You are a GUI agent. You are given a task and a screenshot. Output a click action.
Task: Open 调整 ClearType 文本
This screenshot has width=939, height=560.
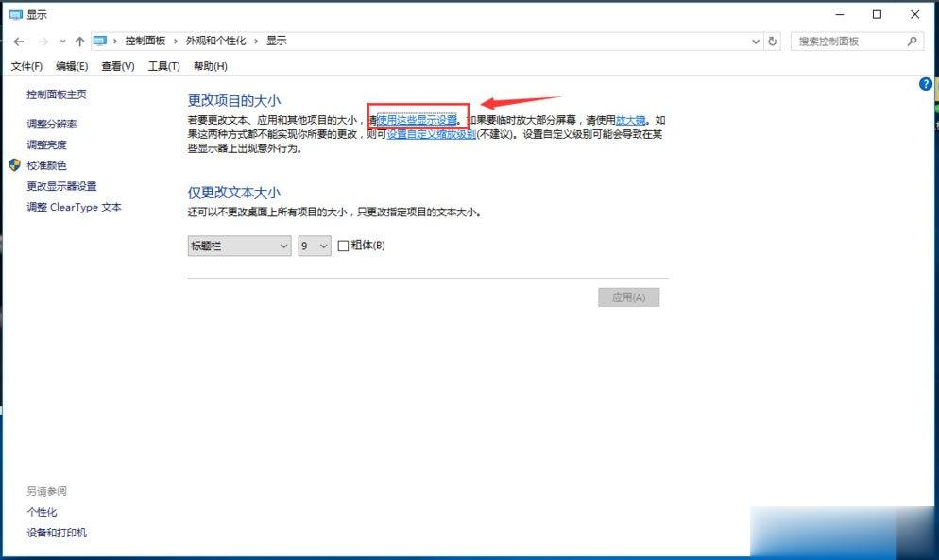75,207
